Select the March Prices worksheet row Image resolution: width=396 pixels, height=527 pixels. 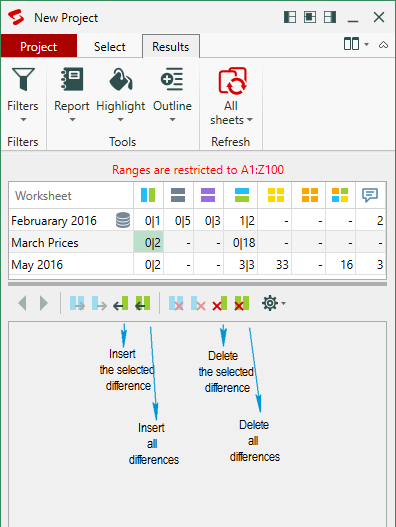[x=197, y=242]
